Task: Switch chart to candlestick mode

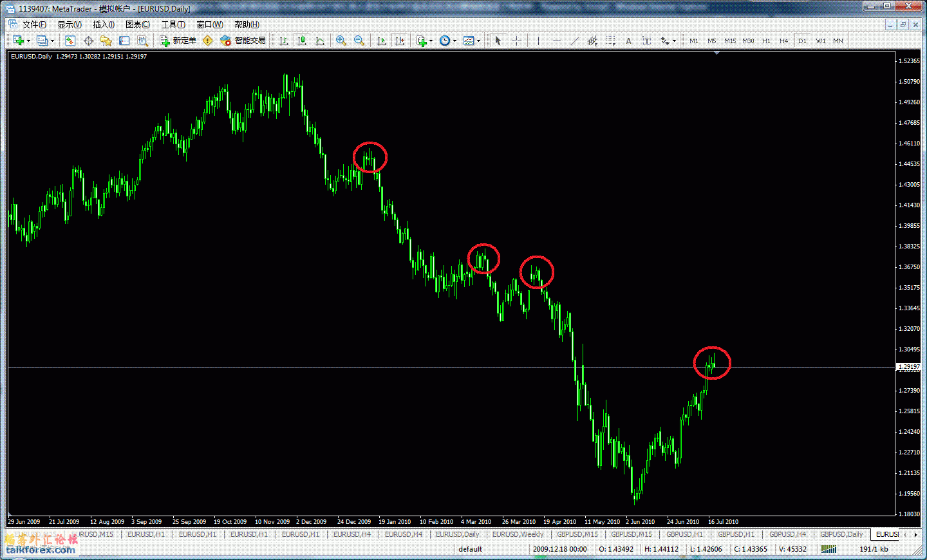Action: point(301,41)
